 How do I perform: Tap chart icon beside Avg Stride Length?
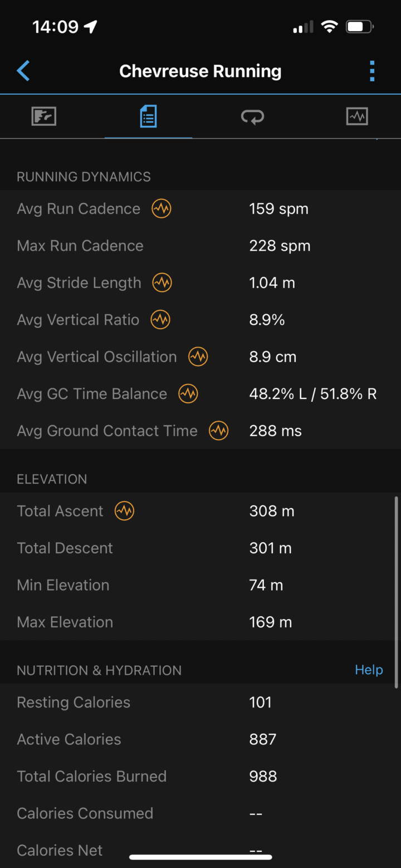tap(162, 283)
